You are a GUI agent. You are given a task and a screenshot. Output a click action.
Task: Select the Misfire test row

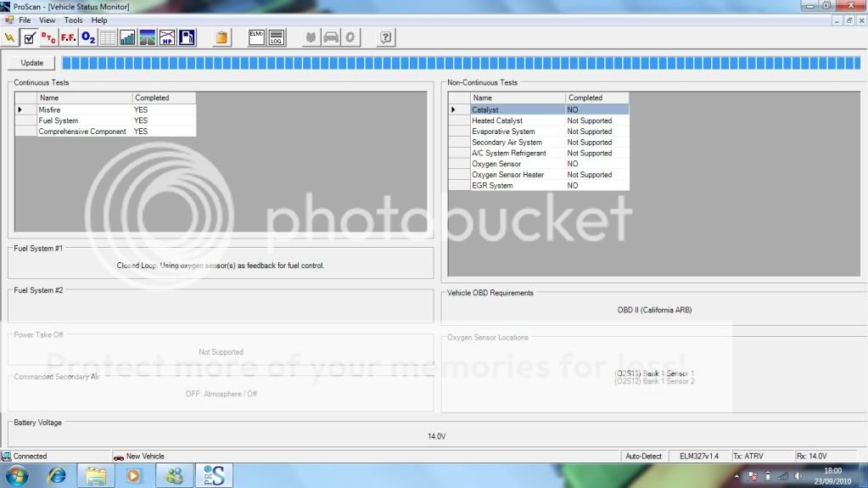coord(105,109)
